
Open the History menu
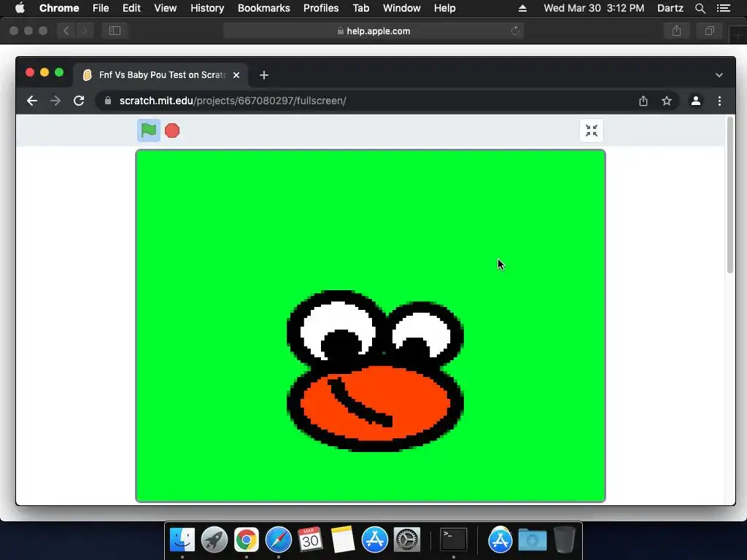click(x=207, y=8)
